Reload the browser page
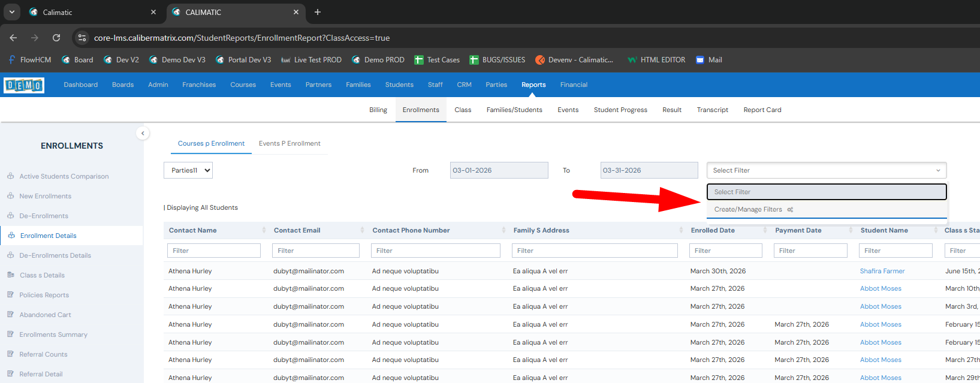 [x=56, y=38]
